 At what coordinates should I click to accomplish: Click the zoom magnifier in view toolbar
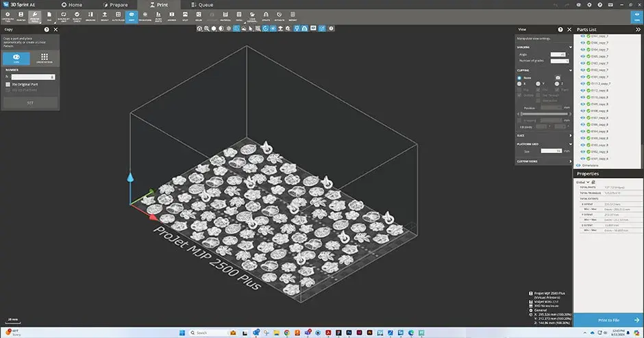coord(207,28)
